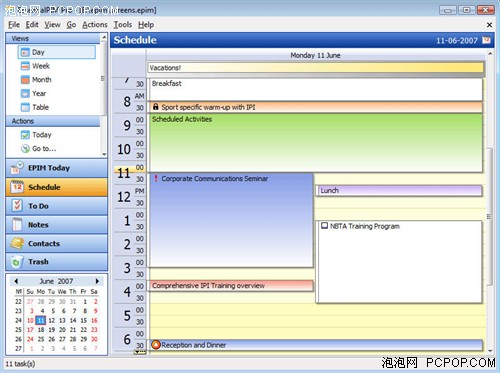Click alarm icon on Reception and Dinner

click(x=156, y=345)
